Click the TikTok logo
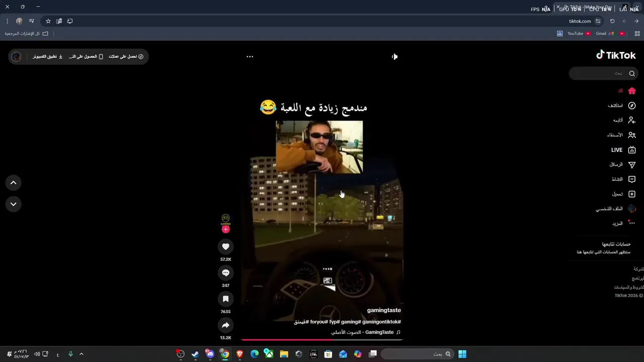The width and height of the screenshot is (644, 362). point(616,55)
